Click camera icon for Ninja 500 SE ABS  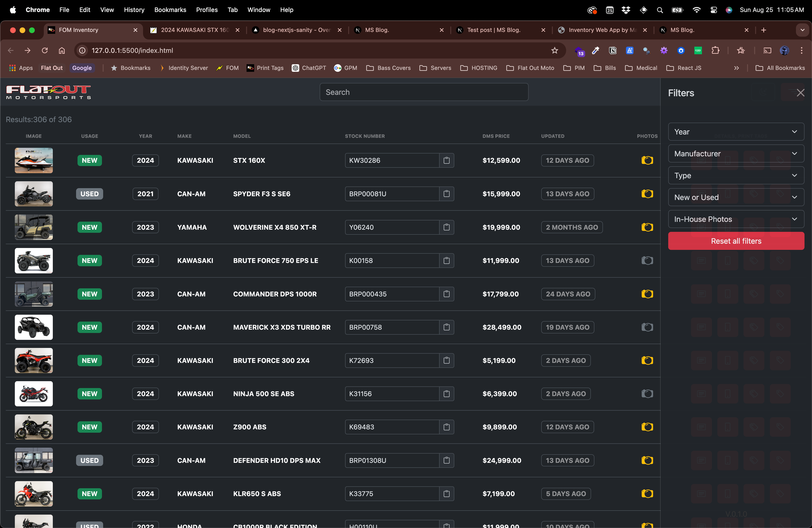(647, 394)
